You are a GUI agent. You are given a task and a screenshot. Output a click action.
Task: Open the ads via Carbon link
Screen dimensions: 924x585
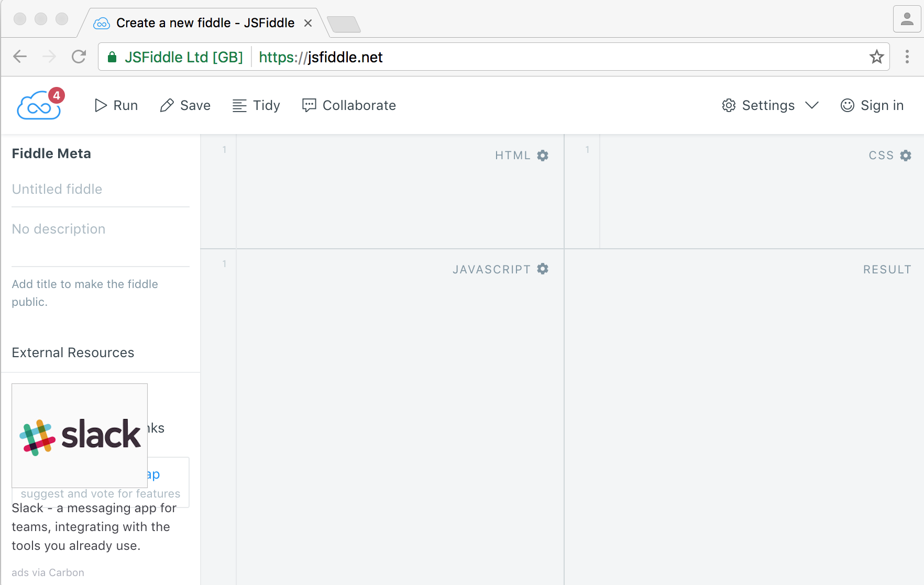point(48,572)
